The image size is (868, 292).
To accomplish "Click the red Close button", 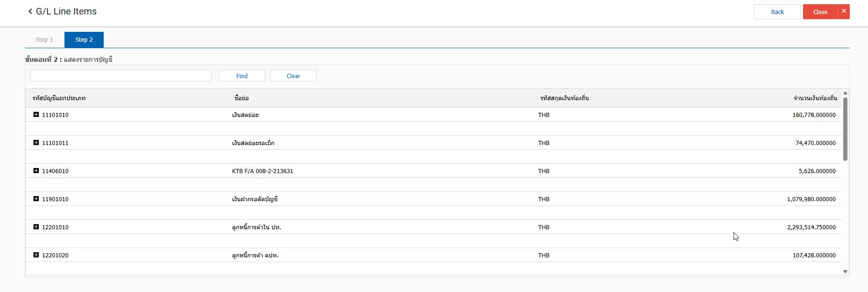I will coord(820,12).
